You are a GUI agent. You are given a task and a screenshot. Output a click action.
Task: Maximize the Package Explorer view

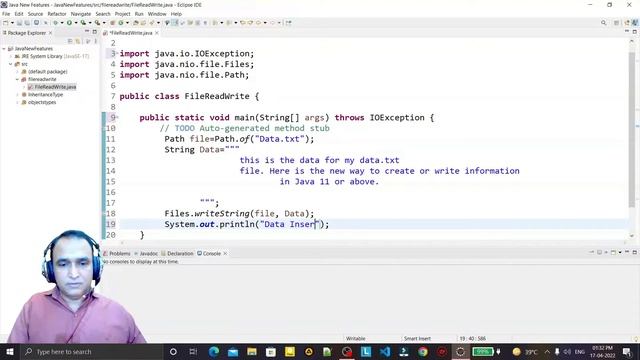94,31
